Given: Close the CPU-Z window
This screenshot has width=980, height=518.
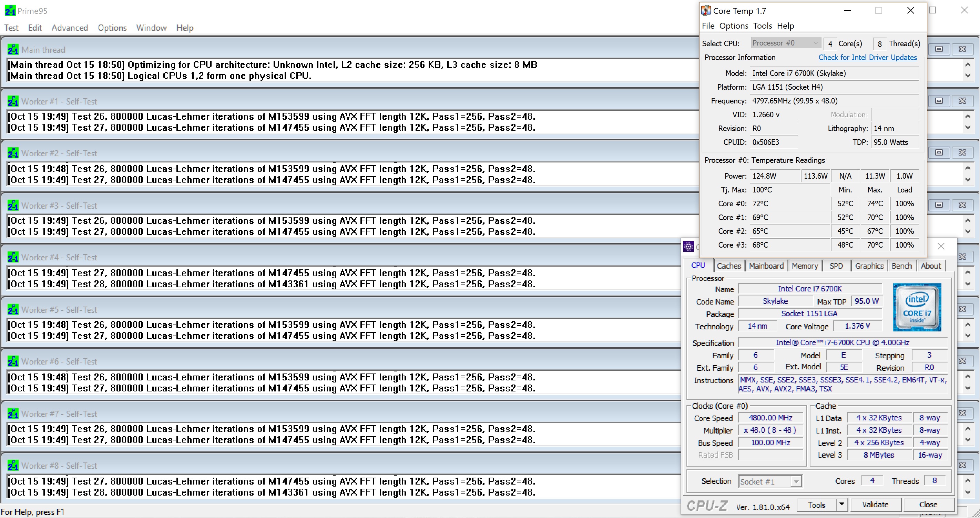Looking at the screenshot, I should pyautogui.click(x=941, y=247).
